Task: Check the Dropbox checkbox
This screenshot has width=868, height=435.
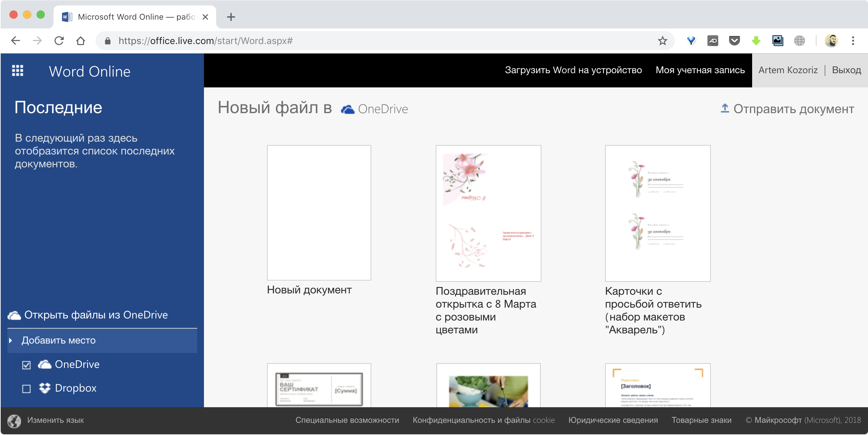Action: [x=26, y=389]
